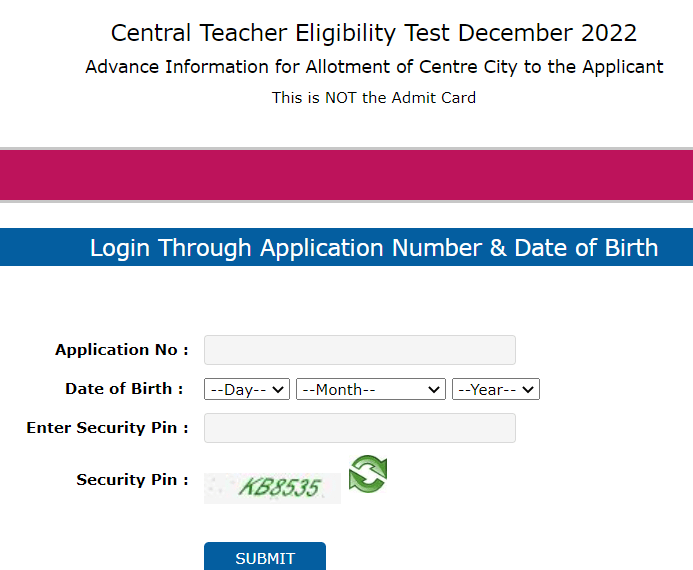The height and width of the screenshot is (570, 693).
Task: Click the Advance Information for Allotment subtitle
Action: (x=374, y=67)
